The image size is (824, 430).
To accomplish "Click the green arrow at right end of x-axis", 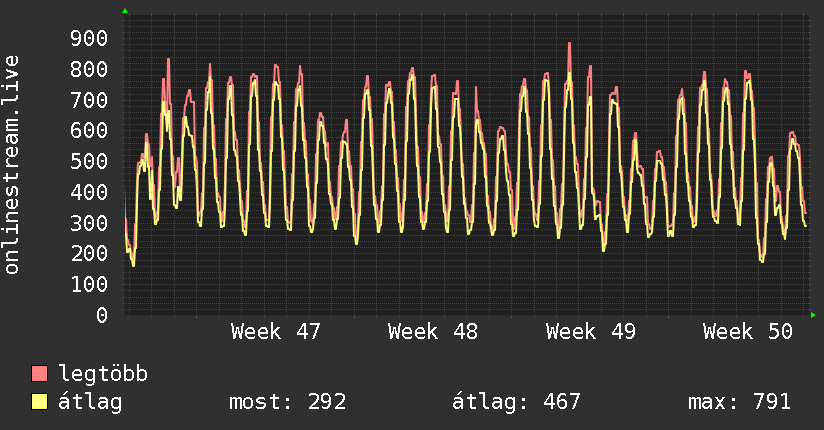I will [813, 315].
